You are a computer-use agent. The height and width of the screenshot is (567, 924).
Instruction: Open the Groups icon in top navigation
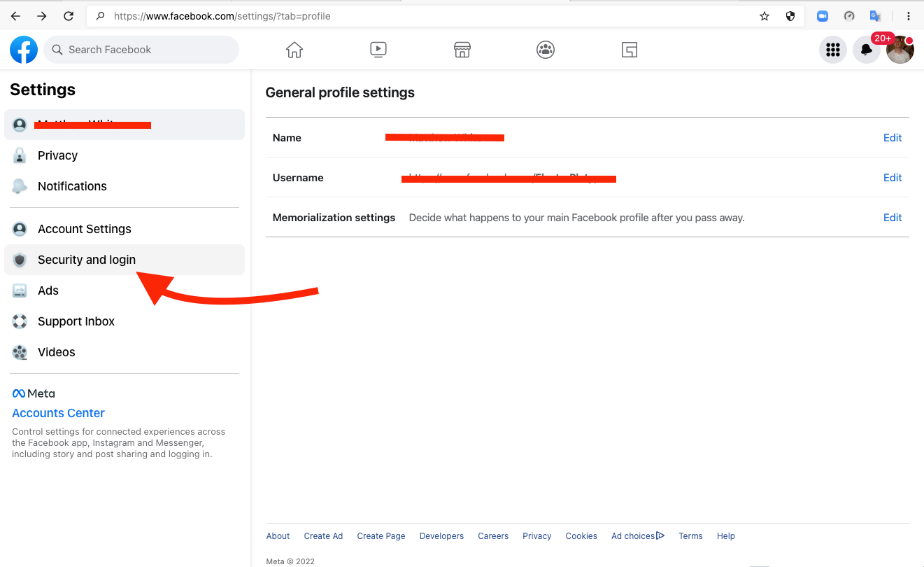tap(546, 50)
